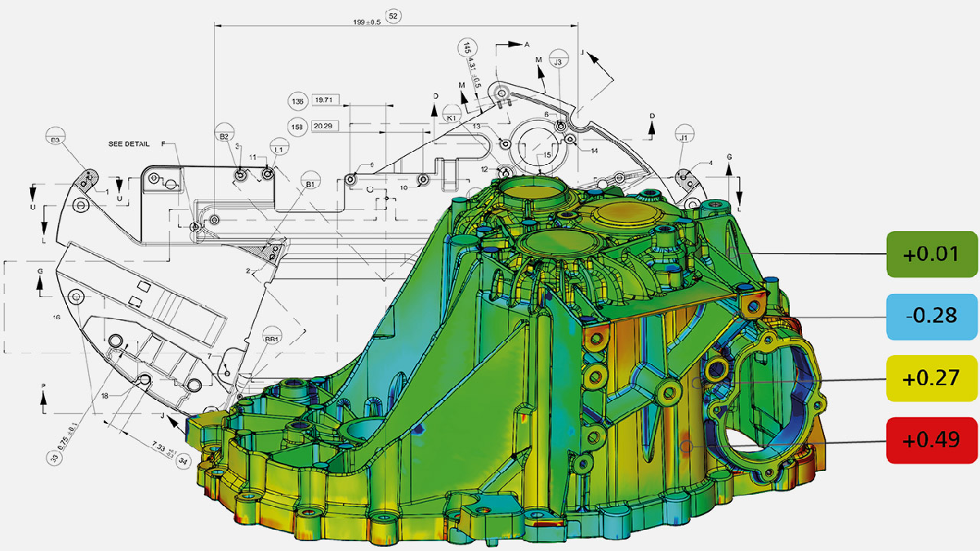Image resolution: width=980 pixels, height=551 pixels.
Task: Select the balloon marker 136
Action: (x=296, y=101)
